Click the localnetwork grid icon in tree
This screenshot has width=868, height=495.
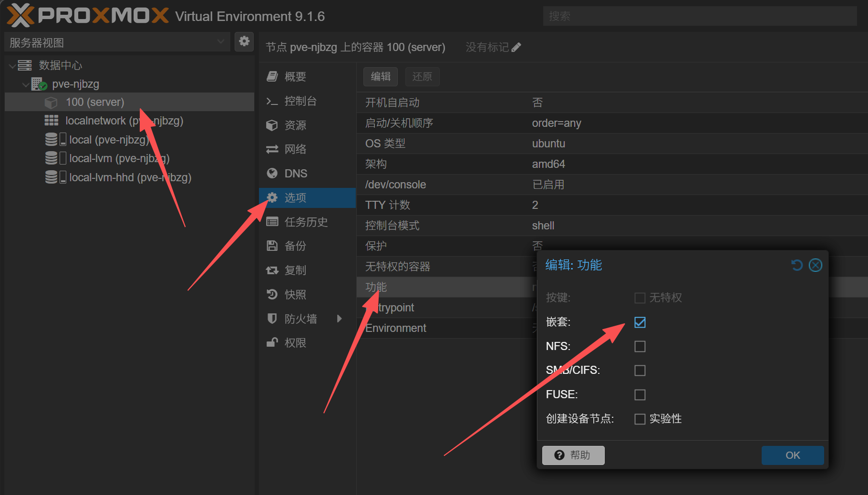click(x=52, y=121)
